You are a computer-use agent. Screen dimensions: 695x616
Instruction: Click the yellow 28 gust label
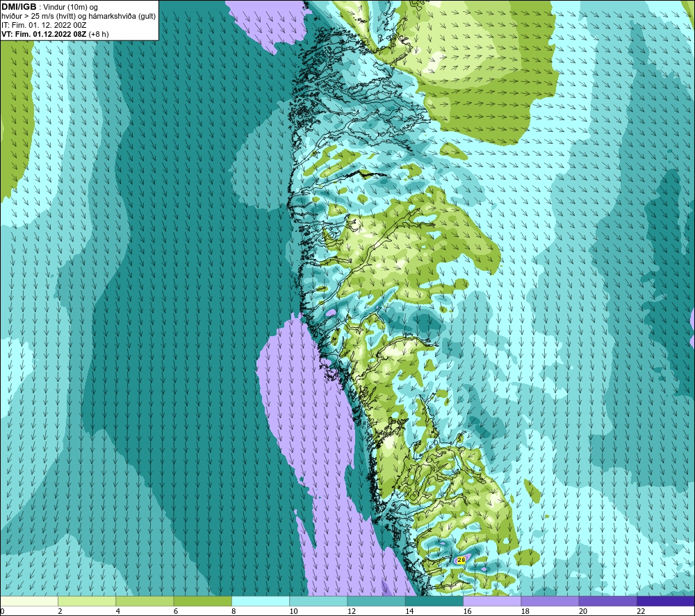click(x=461, y=560)
